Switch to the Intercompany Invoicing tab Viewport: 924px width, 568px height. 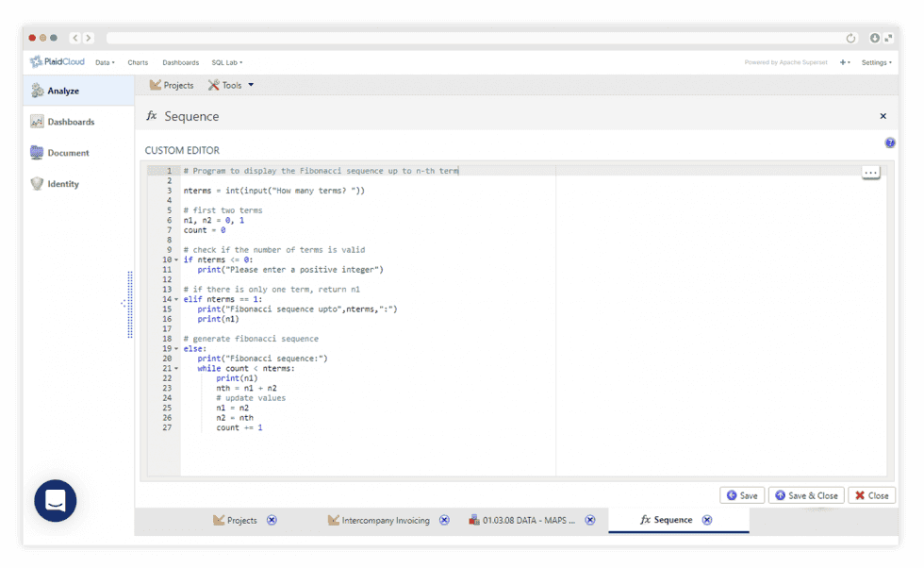tap(379, 520)
